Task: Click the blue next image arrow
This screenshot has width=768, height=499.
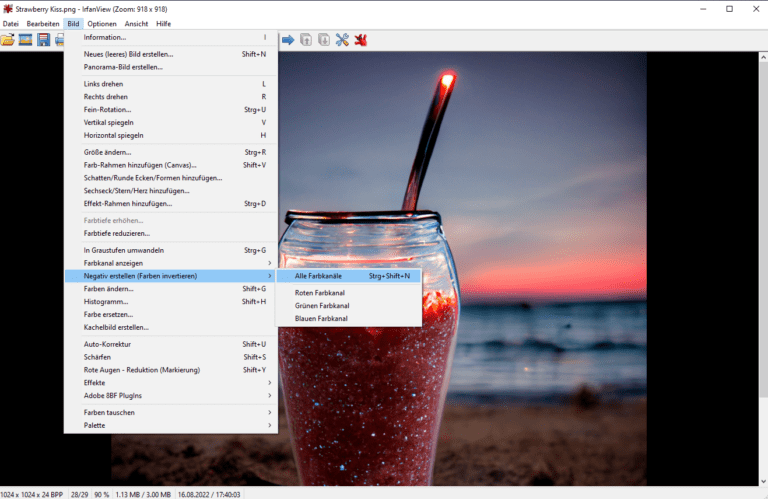Action: point(288,40)
